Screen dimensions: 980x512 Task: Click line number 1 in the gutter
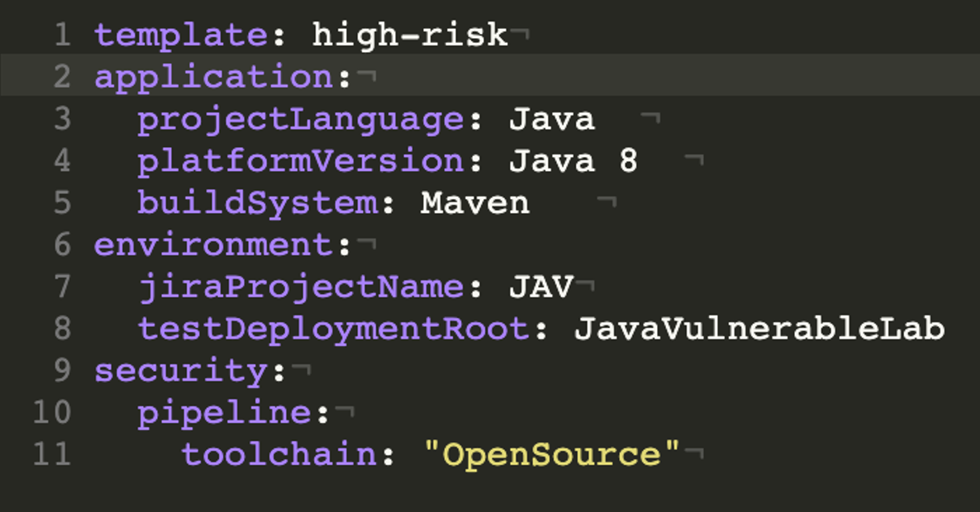coord(63,35)
